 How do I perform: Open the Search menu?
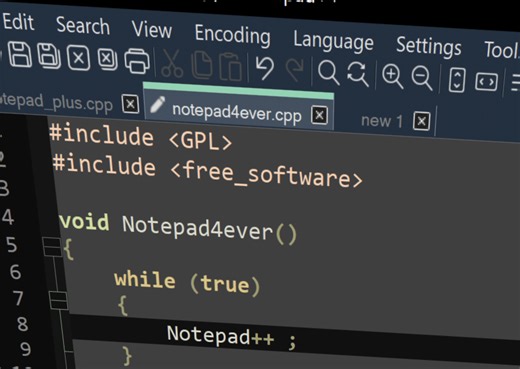(x=83, y=26)
